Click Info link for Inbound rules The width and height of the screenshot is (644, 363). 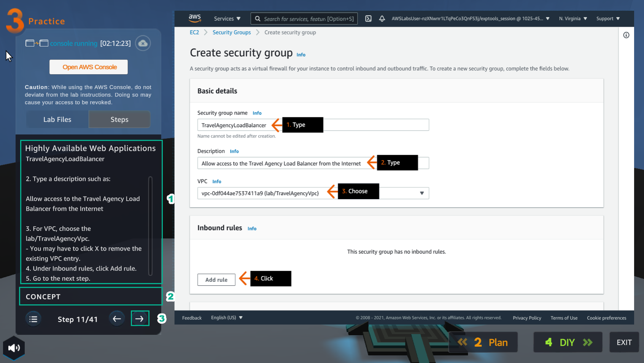click(x=252, y=229)
